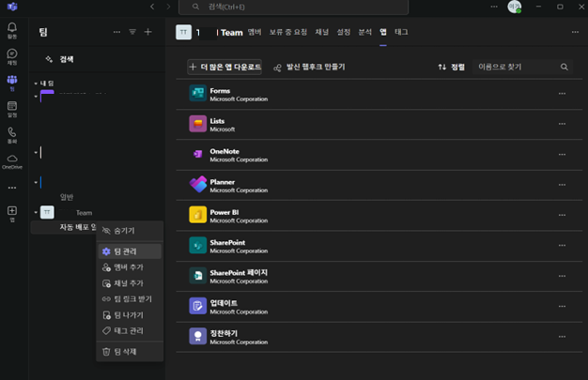The width and height of the screenshot is (588, 380).
Task: Select 멤버 추가 in the context menu
Action: point(130,267)
